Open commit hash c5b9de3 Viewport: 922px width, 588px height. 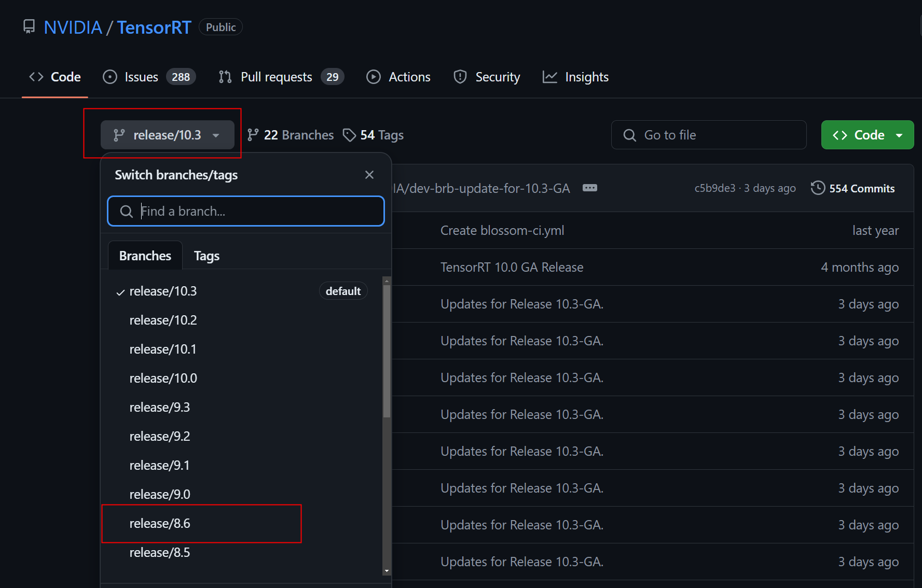714,188
